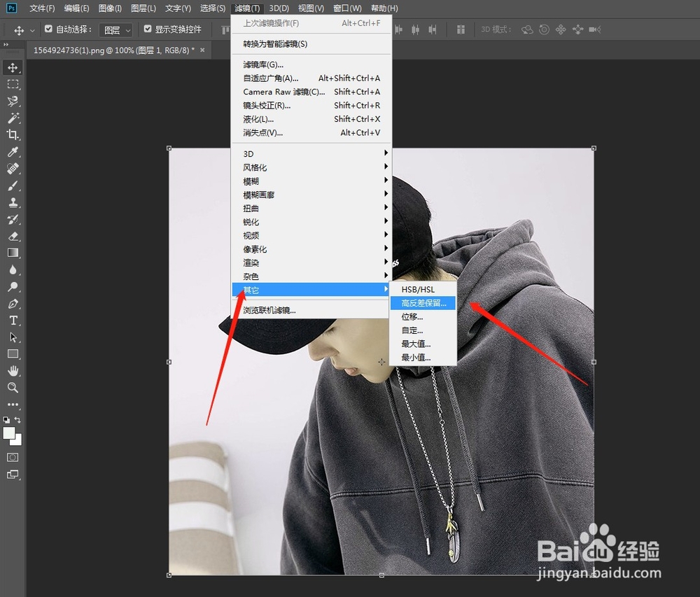Select the Hand tool

pos(13,370)
